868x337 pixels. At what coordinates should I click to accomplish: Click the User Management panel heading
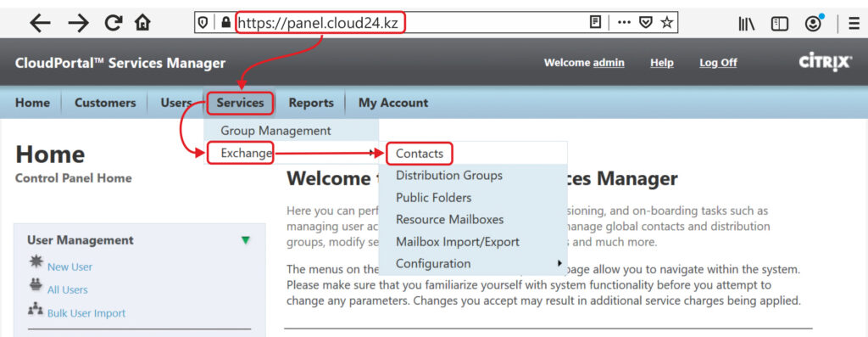click(81, 240)
